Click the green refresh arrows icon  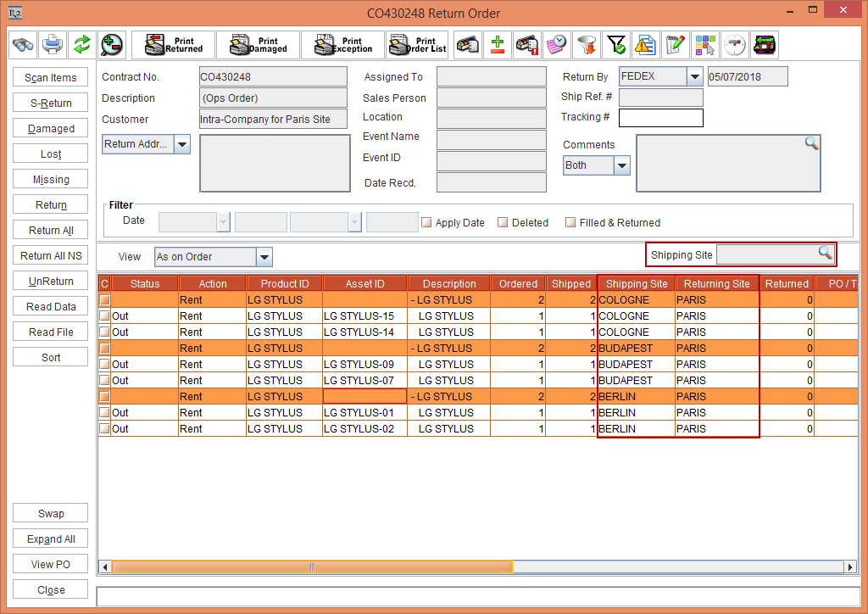click(81, 45)
